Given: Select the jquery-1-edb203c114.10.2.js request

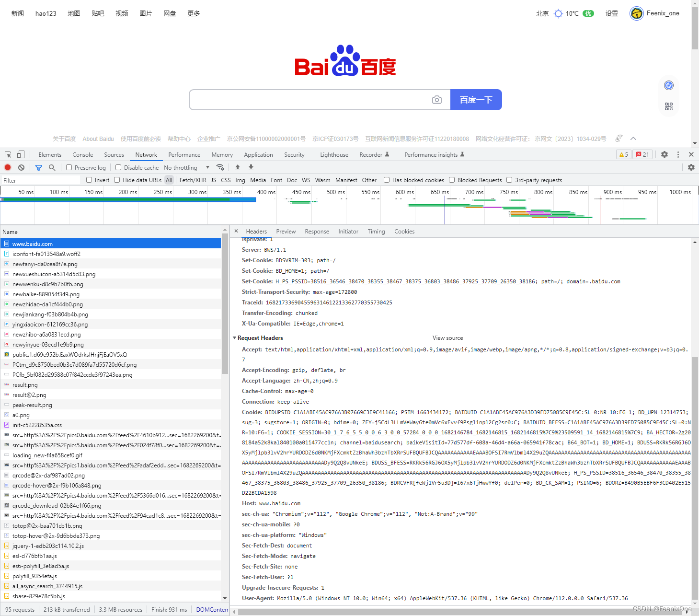Looking at the screenshot, I should point(111,546).
